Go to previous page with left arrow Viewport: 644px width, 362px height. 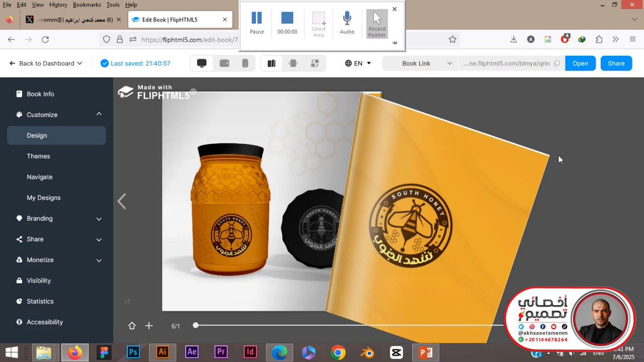click(122, 201)
